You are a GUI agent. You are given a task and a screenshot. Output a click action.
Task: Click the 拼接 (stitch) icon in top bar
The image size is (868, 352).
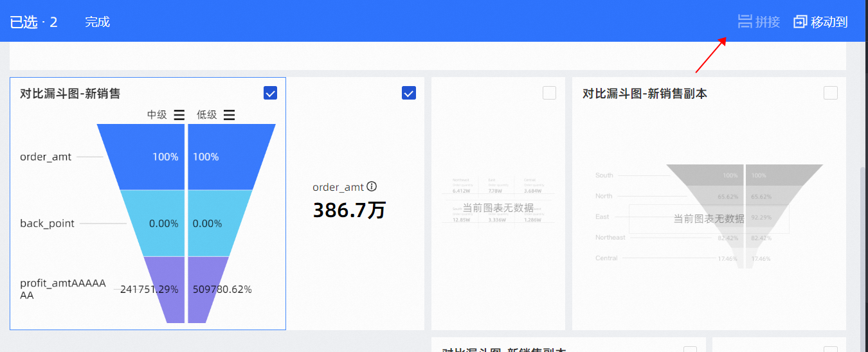pos(745,22)
